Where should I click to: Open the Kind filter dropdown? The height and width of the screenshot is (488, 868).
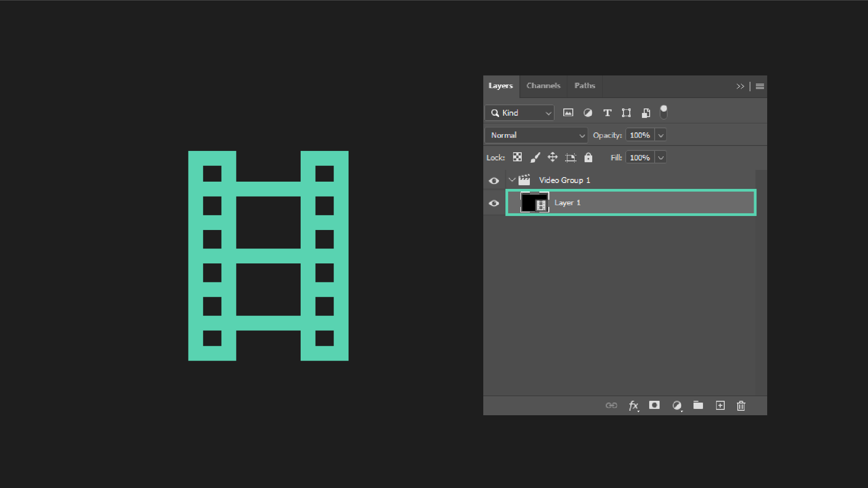pos(519,113)
